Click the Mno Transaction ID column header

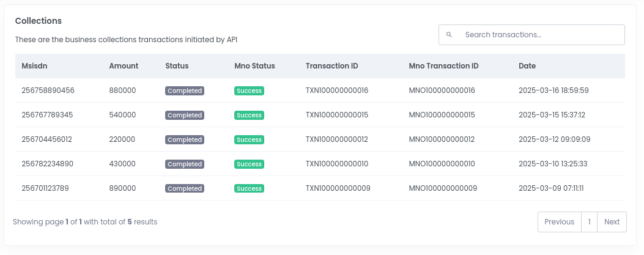443,65
